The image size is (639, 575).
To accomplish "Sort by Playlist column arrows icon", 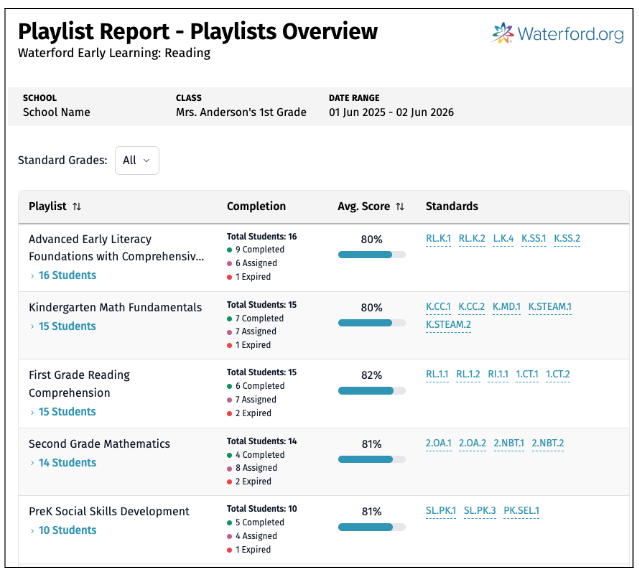I will pyautogui.click(x=77, y=207).
